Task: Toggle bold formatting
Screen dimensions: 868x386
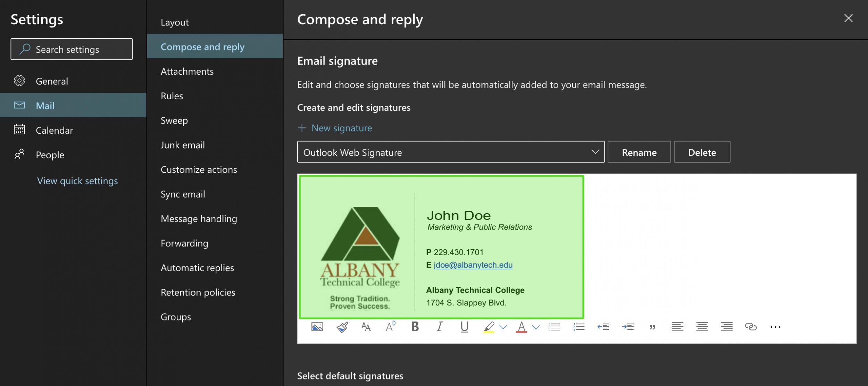Action: click(x=415, y=326)
